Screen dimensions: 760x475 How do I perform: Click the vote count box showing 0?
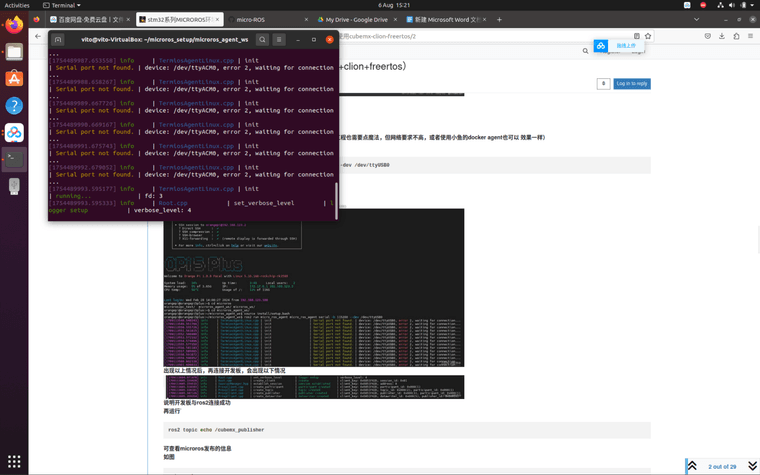(x=603, y=84)
